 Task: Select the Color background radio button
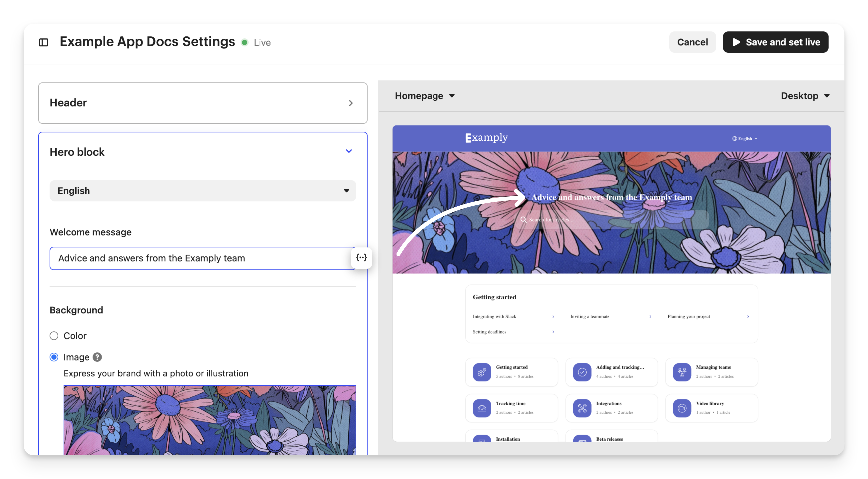(x=54, y=336)
